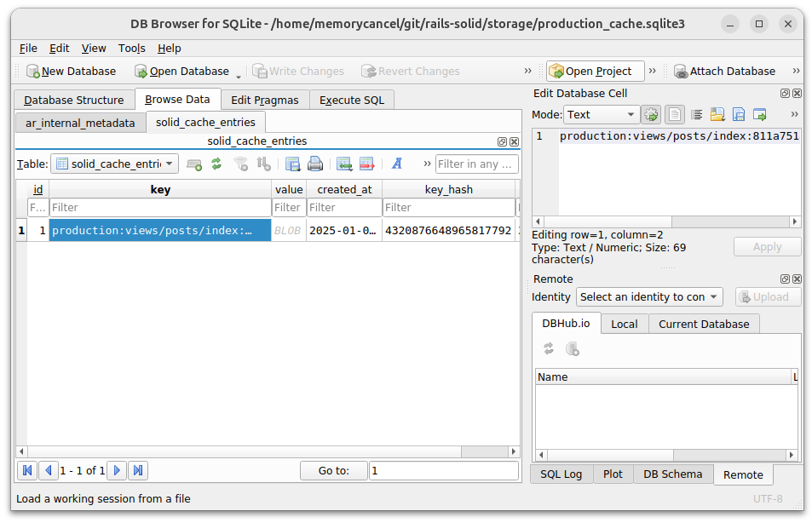
Task: Go to the first record page
Action: tap(27, 470)
